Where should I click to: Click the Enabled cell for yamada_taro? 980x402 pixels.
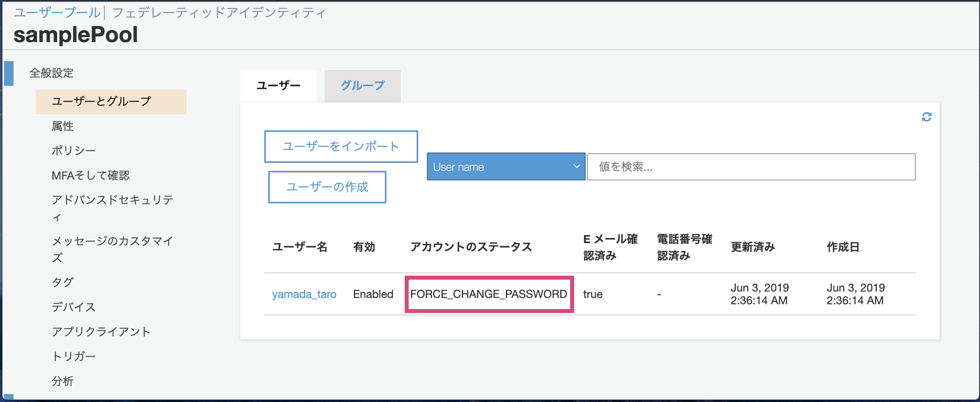pyautogui.click(x=373, y=294)
